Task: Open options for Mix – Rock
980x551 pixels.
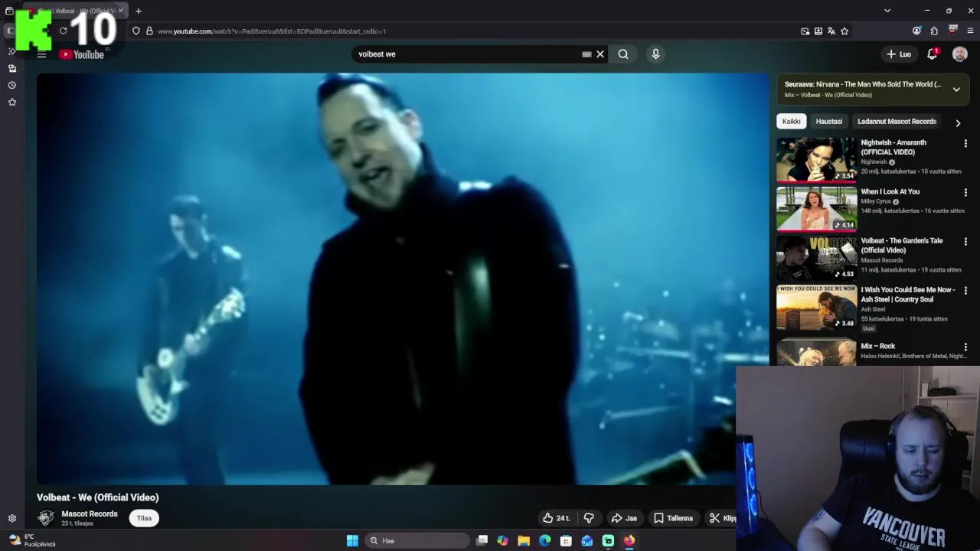Action: (x=965, y=347)
